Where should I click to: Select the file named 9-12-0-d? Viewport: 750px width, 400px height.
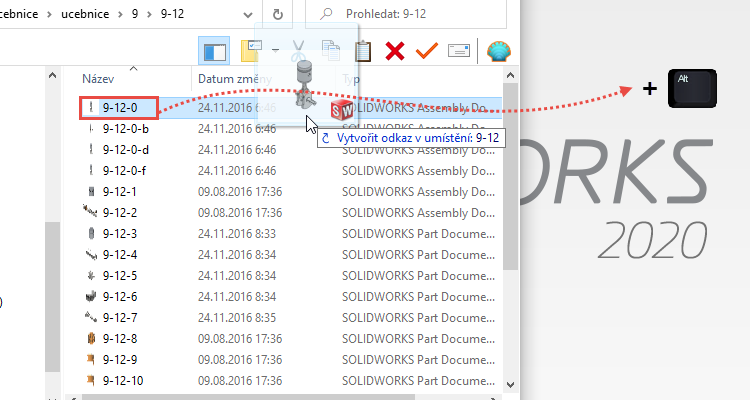125,150
